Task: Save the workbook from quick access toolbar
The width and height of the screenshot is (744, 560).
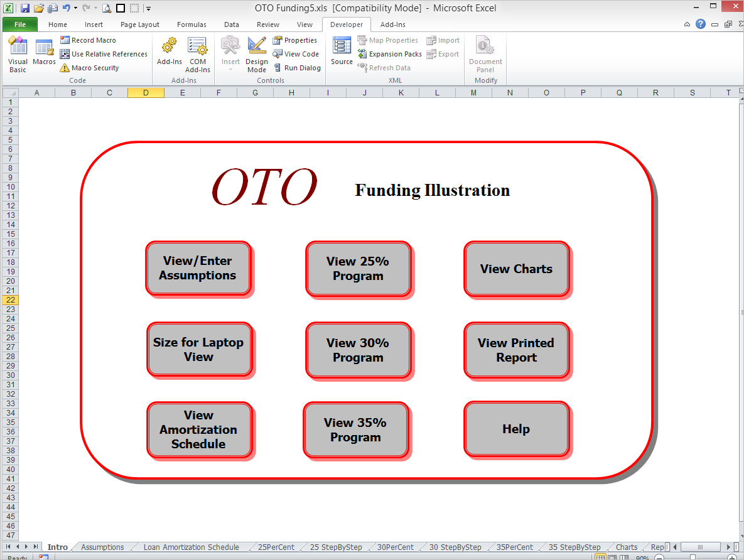Action: pos(25,8)
